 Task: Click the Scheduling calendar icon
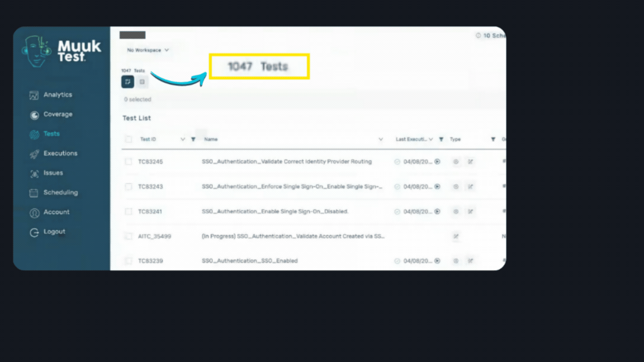click(x=34, y=193)
